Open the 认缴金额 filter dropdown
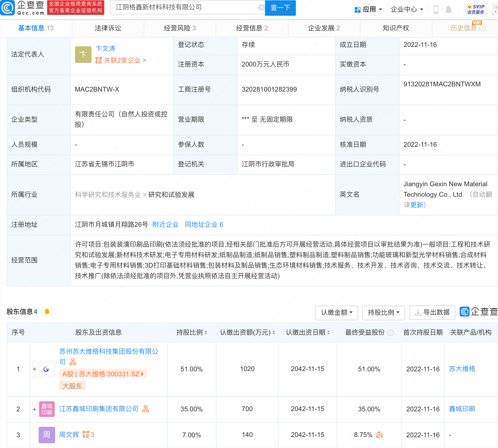Image resolution: width=498 pixels, height=448 pixels. [x=337, y=313]
